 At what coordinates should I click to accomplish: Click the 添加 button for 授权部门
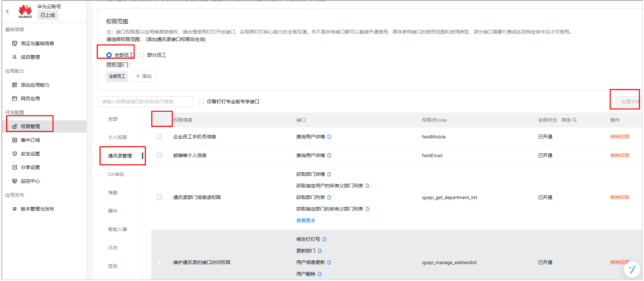tap(143, 76)
